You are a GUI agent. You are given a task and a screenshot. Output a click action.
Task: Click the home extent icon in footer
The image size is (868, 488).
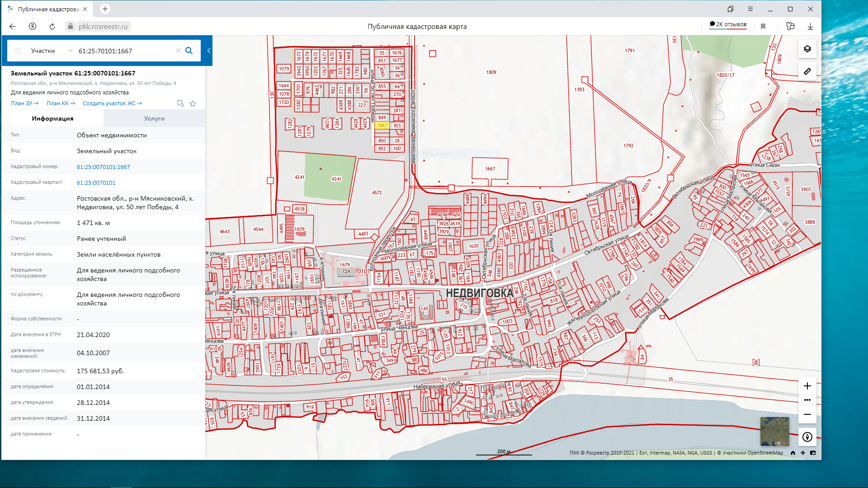pos(793,453)
